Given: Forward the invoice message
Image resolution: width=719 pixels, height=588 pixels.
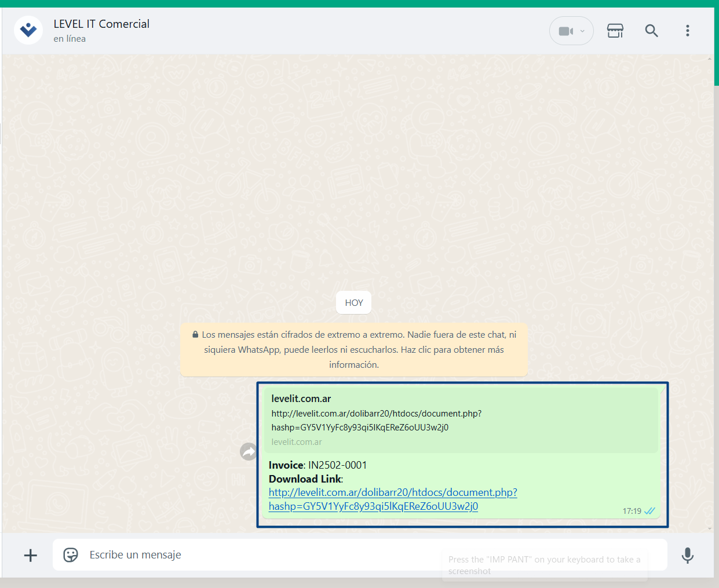Looking at the screenshot, I should pyautogui.click(x=249, y=451).
